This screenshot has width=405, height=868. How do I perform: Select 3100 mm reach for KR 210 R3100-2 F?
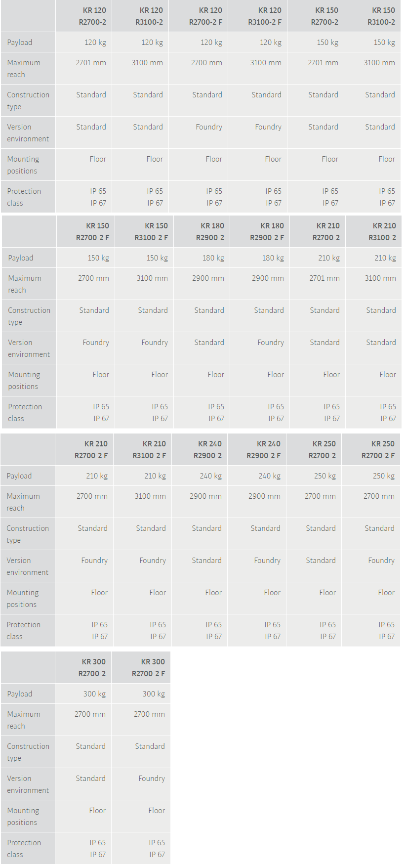[150, 496]
